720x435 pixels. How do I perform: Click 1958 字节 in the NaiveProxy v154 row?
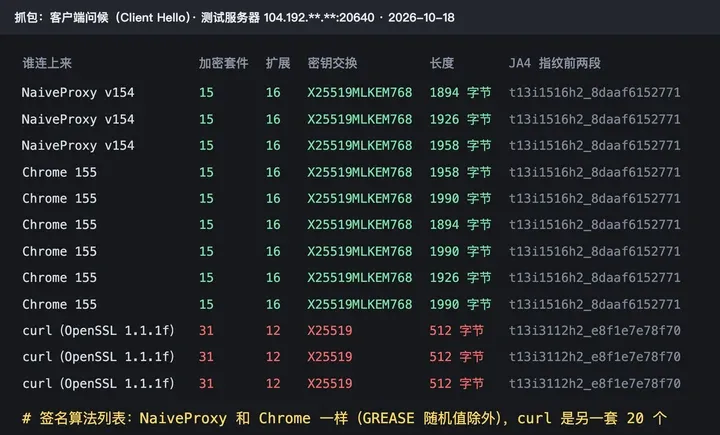pos(460,145)
